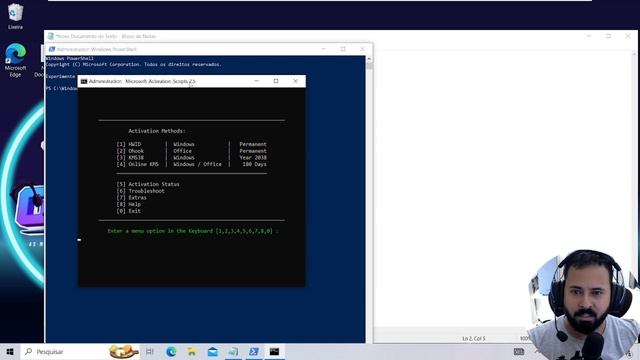
Task: Click the "[1] HWID" menu line
Action: (191, 144)
